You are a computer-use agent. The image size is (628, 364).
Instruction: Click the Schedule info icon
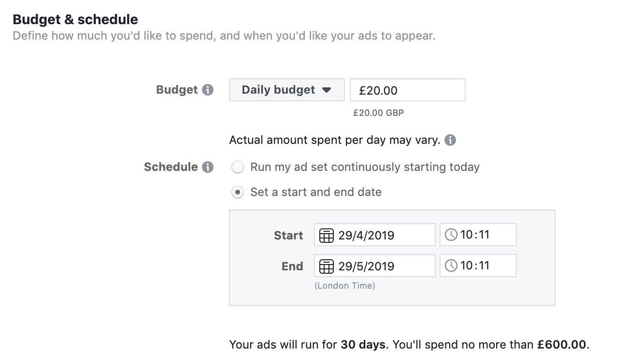point(208,168)
